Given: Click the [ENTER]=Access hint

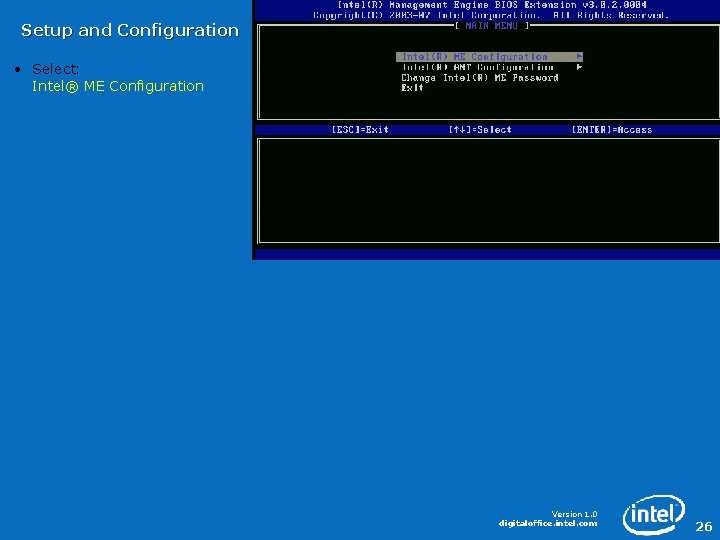Looking at the screenshot, I should click(x=612, y=129).
